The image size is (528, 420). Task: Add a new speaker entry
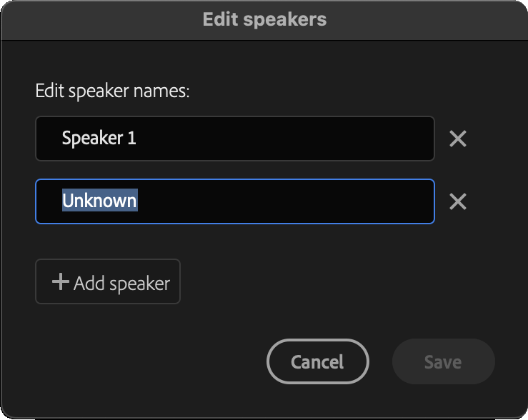[108, 281]
